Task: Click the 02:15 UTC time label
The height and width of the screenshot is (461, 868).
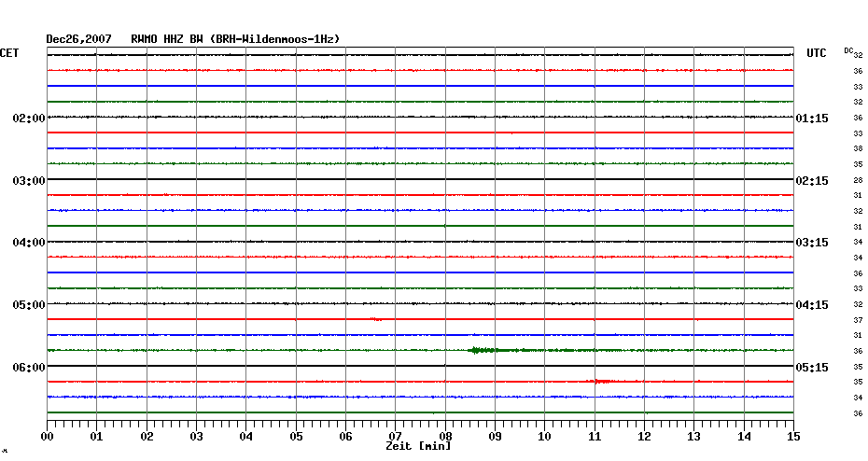Action: (x=812, y=181)
